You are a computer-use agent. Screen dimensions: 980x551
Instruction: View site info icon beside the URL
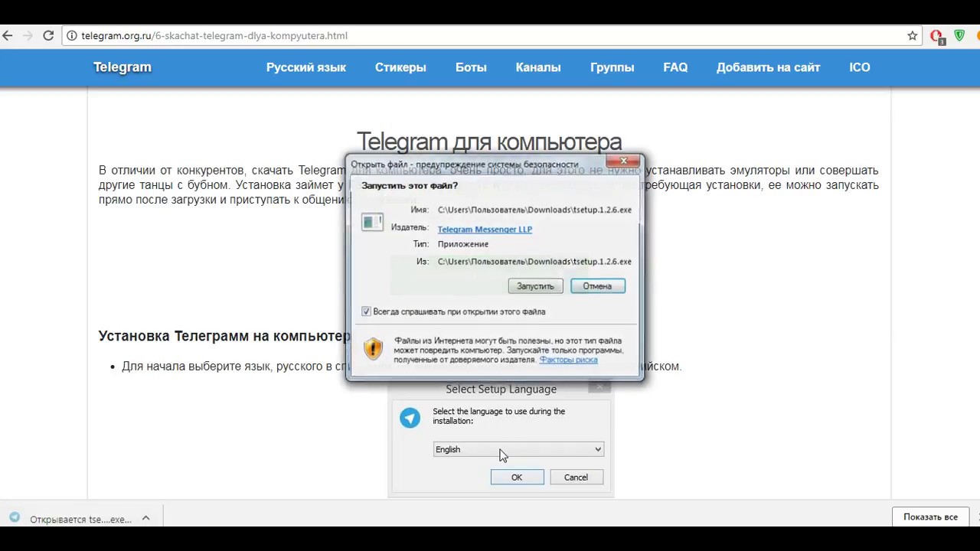[71, 35]
